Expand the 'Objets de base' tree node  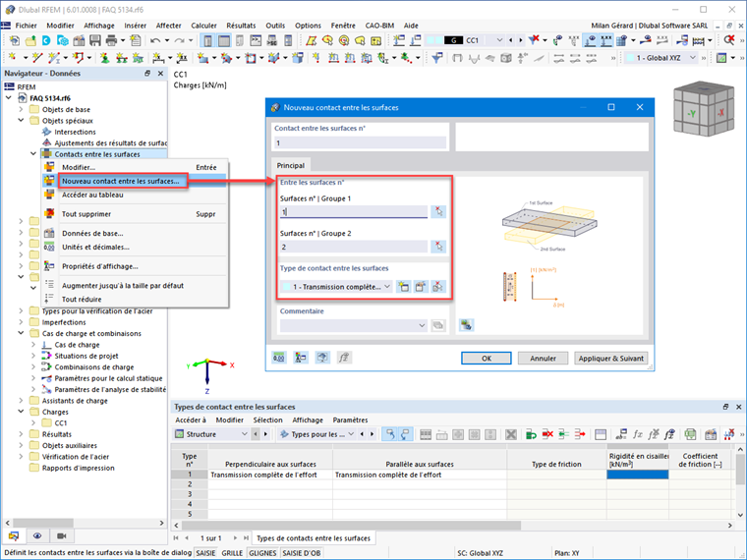coord(21,109)
